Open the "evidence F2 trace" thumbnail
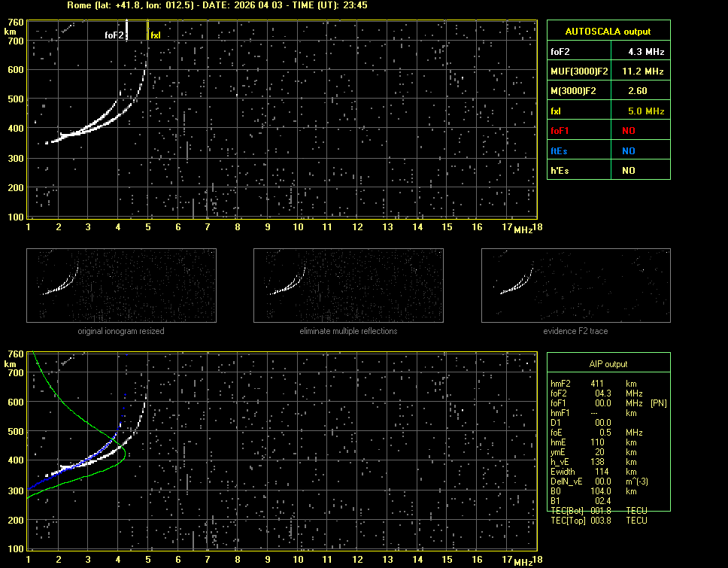 click(x=575, y=286)
